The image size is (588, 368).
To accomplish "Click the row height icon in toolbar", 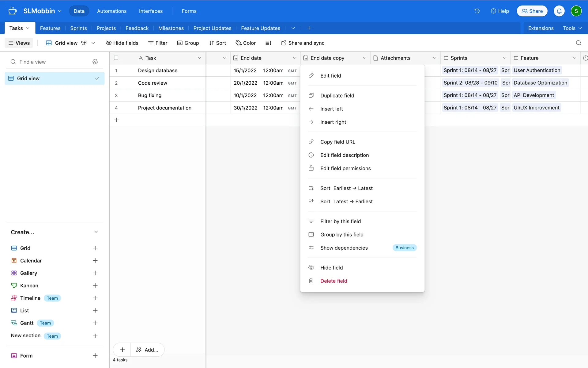I will pyautogui.click(x=268, y=43).
